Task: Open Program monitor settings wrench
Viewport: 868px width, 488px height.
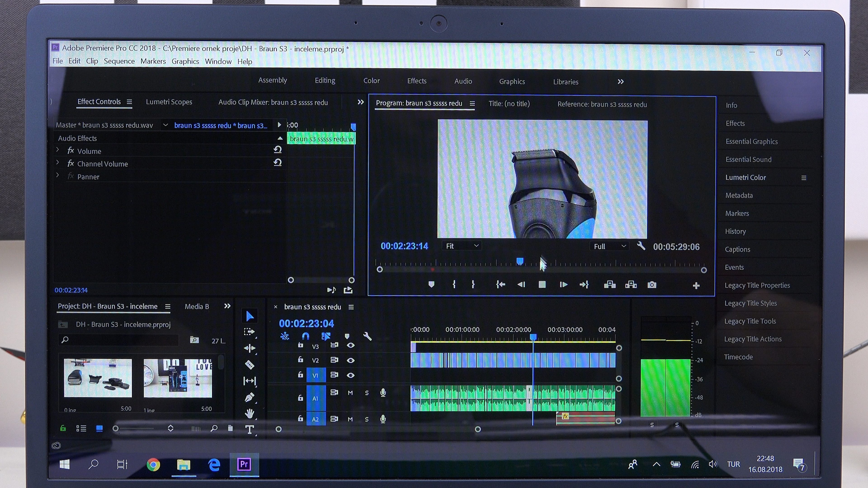Action: (x=641, y=246)
